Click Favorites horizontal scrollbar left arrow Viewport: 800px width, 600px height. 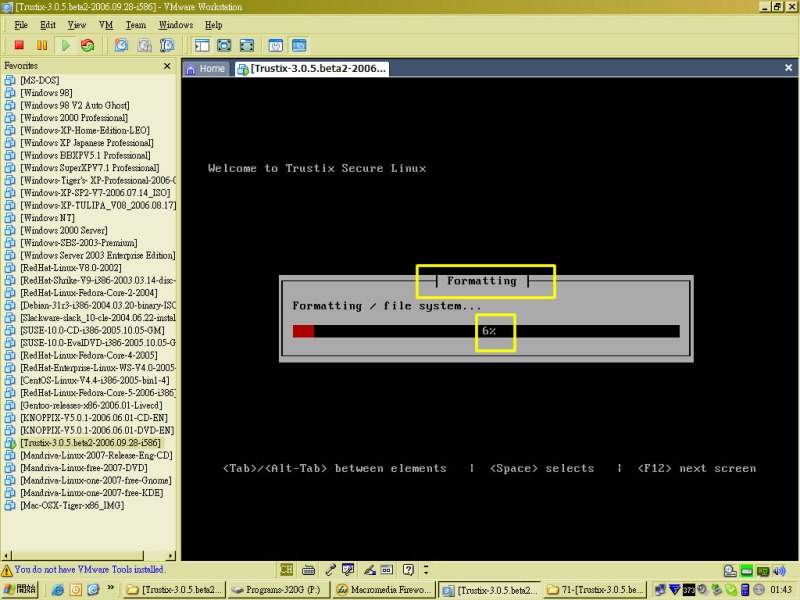(6, 555)
